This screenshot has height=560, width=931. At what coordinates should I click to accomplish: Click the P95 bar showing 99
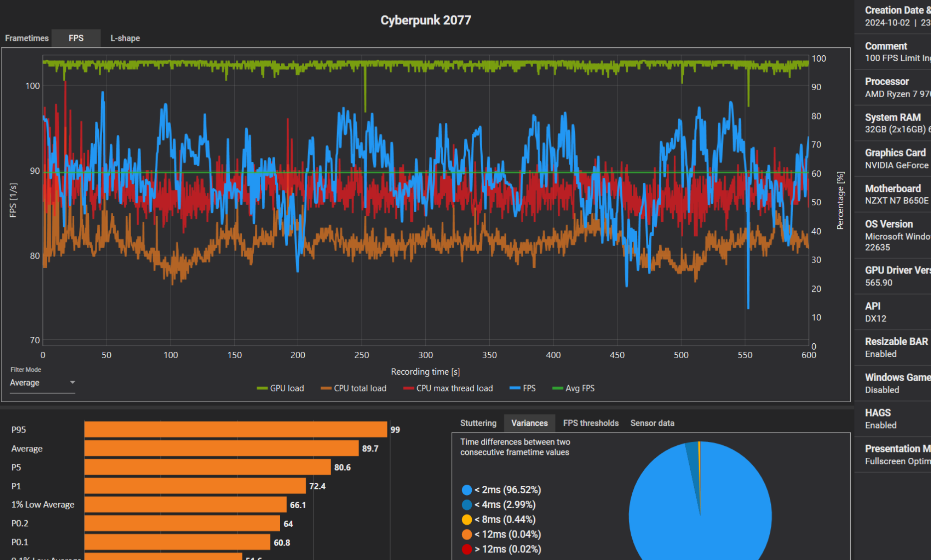pyautogui.click(x=236, y=429)
